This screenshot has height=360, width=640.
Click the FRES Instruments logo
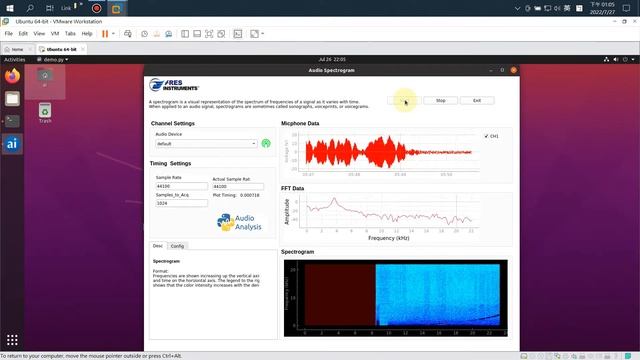(x=173, y=85)
